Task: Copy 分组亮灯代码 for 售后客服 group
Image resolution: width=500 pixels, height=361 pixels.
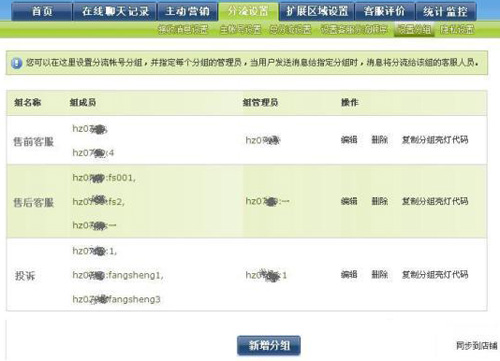Action: click(x=435, y=201)
